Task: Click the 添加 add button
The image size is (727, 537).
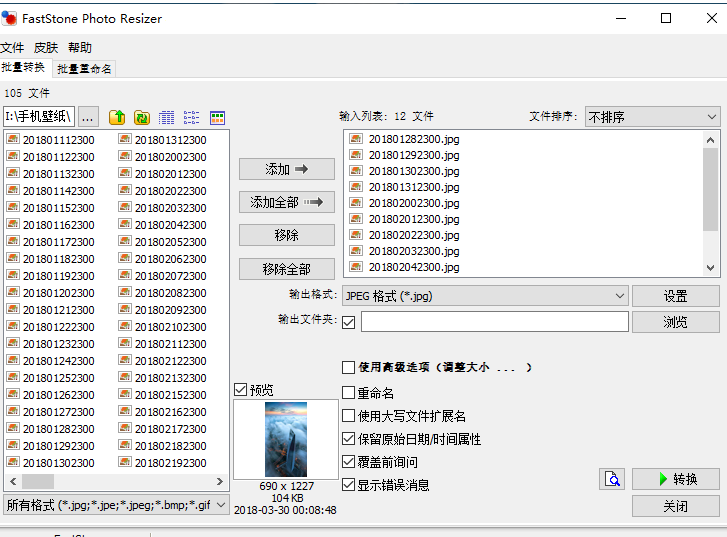Action: 287,169
